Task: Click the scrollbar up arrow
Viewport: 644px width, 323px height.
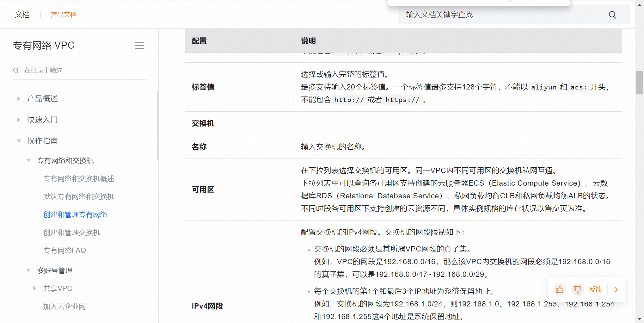Action: (639, 5)
